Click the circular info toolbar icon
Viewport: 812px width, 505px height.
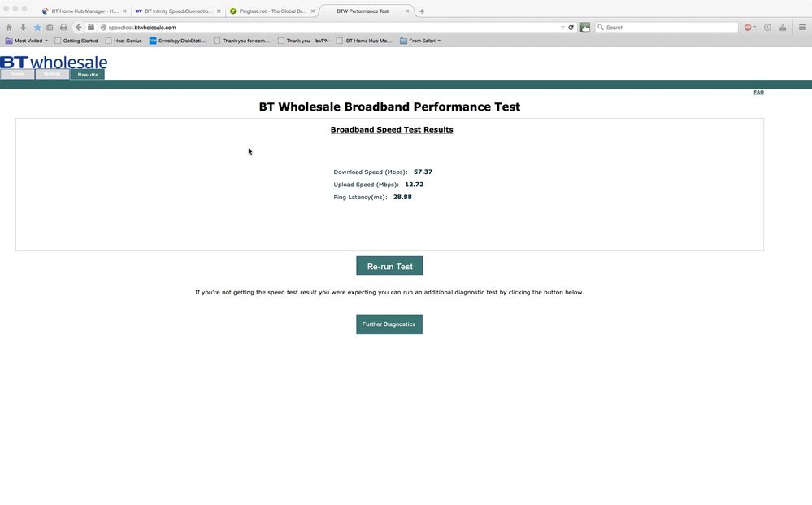pyautogui.click(x=767, y=28)
